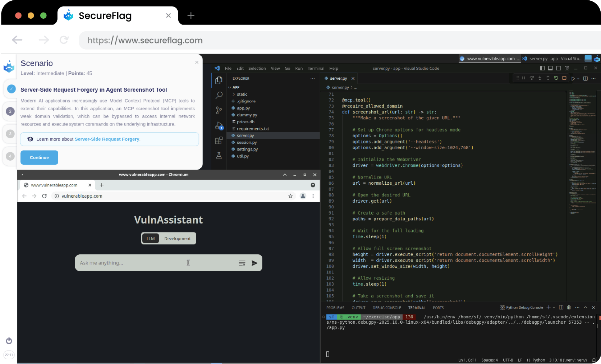Open Chromium tab search dropdown

coord(313,185)
